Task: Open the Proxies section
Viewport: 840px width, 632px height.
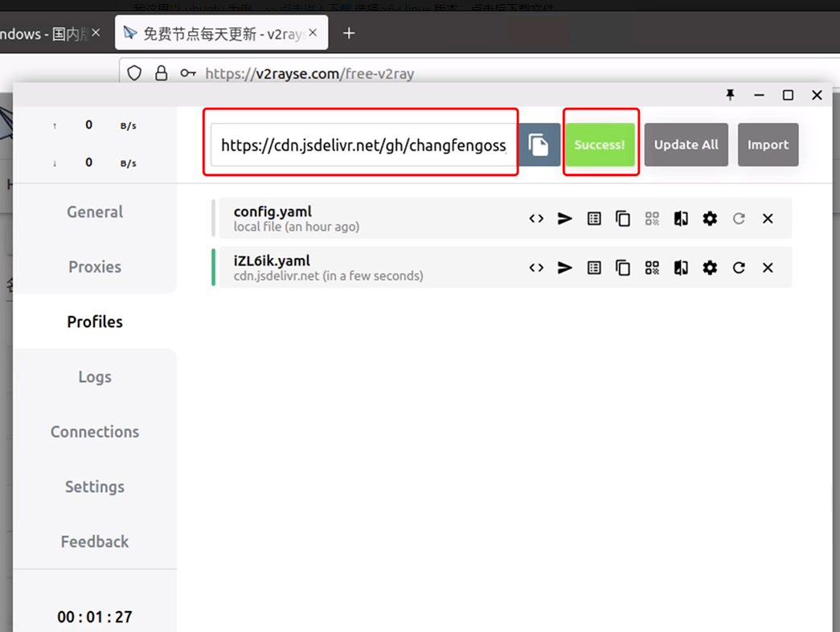Action: pos(95,266)
